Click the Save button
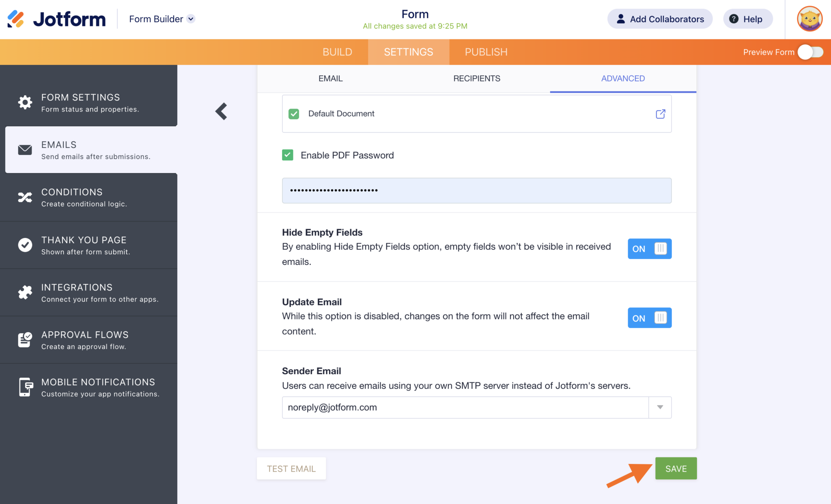831x504 pixels. click(676, 468)
